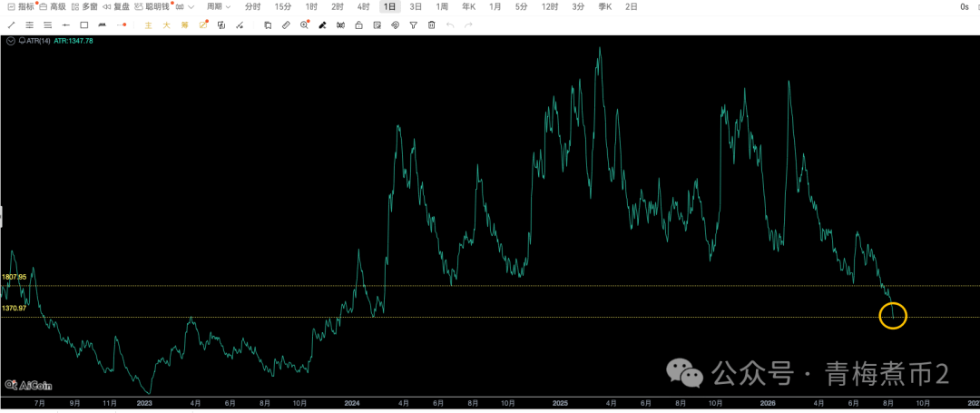This screenshot has height=413, width=980.
Task: Switch to the 2日 timeframe
Action: (632, 7)
